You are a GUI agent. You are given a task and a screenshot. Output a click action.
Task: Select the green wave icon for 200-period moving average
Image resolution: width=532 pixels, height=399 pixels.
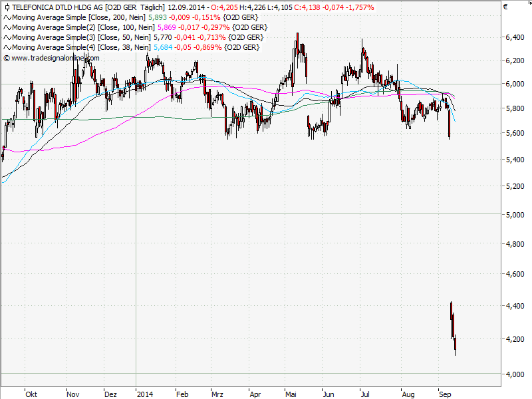7,18
